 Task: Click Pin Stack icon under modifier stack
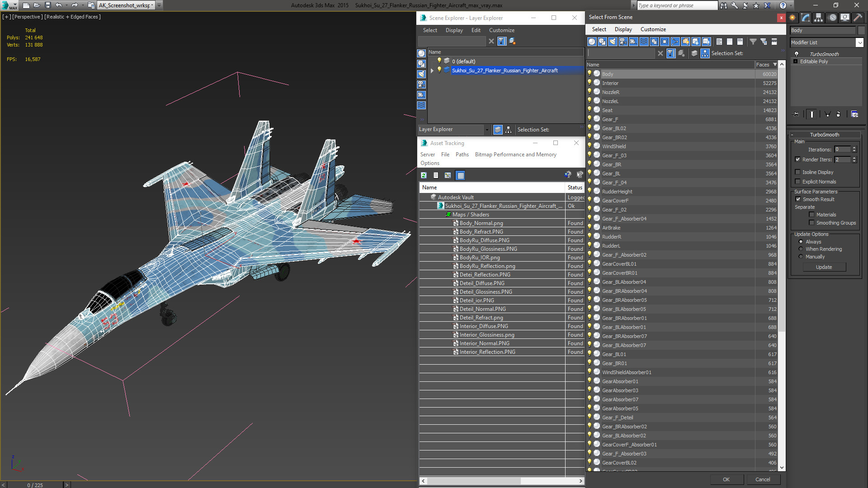click(x=796, y=114)
